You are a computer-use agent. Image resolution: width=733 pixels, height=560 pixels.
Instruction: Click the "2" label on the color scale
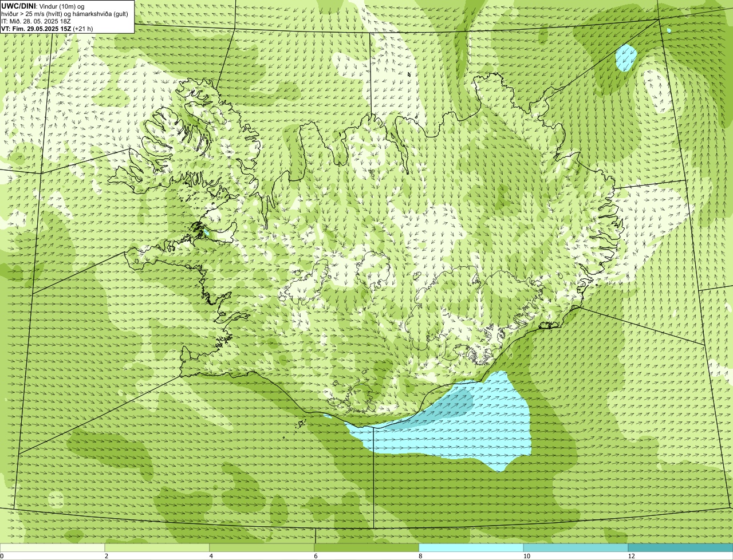(106, 557)
